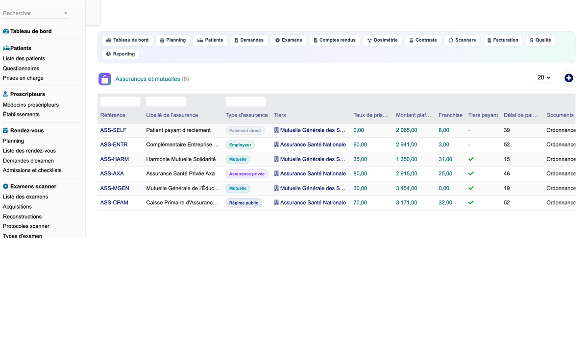Open Médecins prescripteurs in sidebar
This screenshot has height=364, width=588.
[31, 105]
